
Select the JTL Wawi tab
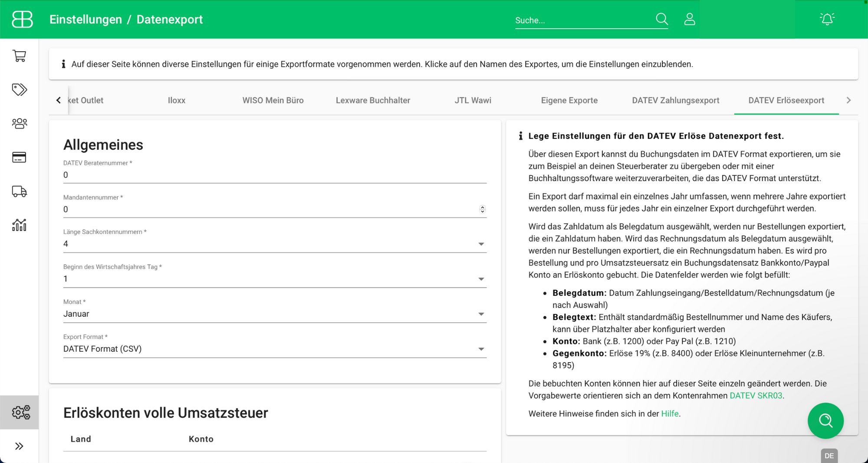[473, 100]
